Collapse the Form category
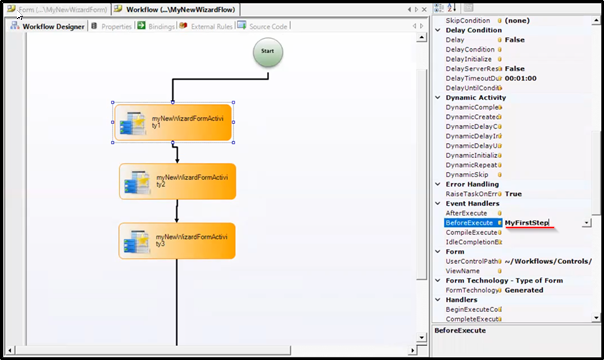Screen dimensions: 604x360 pyautogui.click(x=438, y=251)
